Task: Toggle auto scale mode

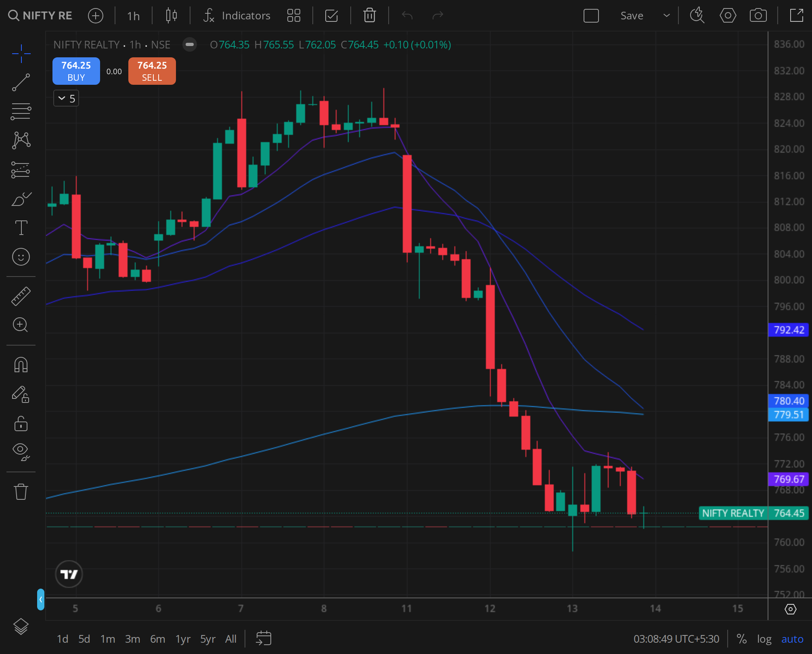Action: (x=792, y=639)
